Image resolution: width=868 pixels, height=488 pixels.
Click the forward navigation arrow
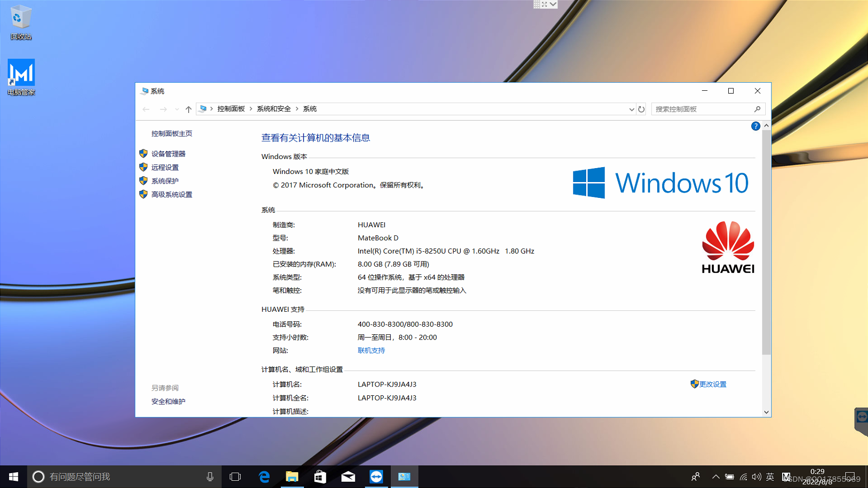(163, 109)
